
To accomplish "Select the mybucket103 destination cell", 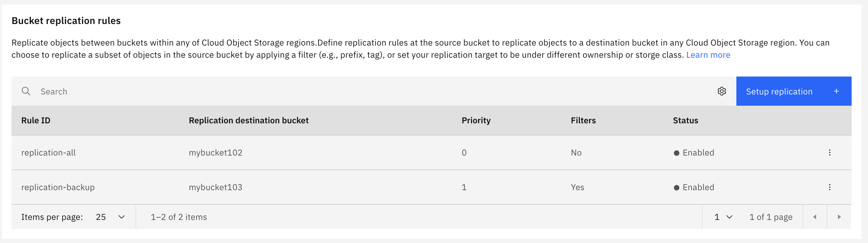I will [215, 187].
